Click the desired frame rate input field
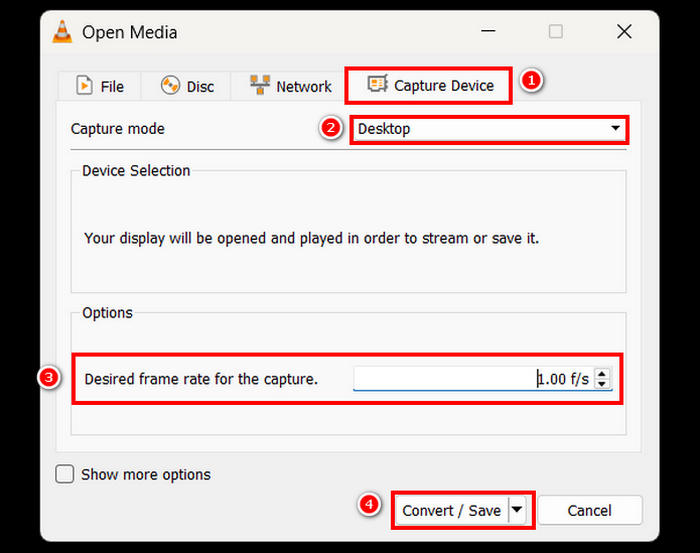Viewport: 700px width, 553px height. pos(472,379)
